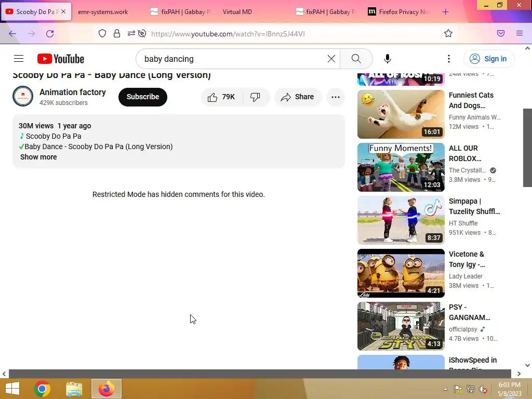Image resolution: width=532 pixels, height=399 pixels.
Task: Open the Firefox application menu
Action: pos(520,33)
